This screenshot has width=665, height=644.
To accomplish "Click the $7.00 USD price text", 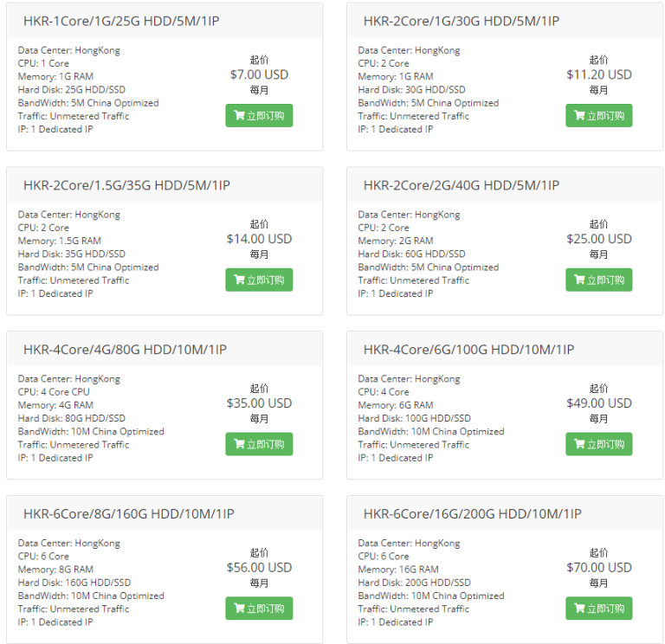I will point(259,74).
